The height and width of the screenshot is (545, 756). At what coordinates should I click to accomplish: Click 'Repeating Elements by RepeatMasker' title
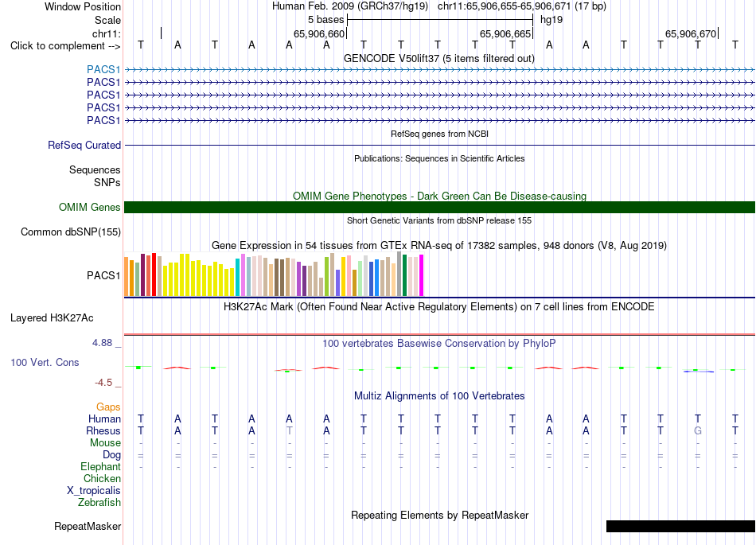[440, 515]
